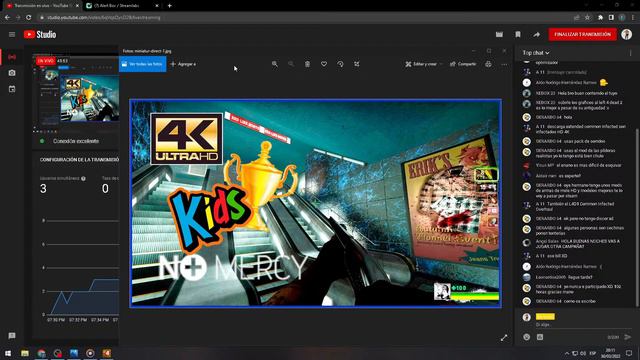The image size is (640, 360).
Task: Click the YouTube Studio logo
Action: pyautogui.click(x=40, y=35)
